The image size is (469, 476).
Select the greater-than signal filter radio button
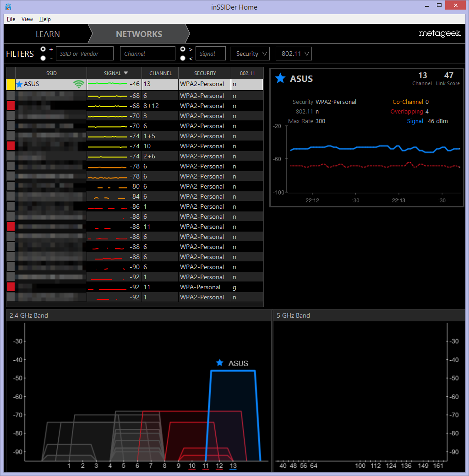click(183, 49)
